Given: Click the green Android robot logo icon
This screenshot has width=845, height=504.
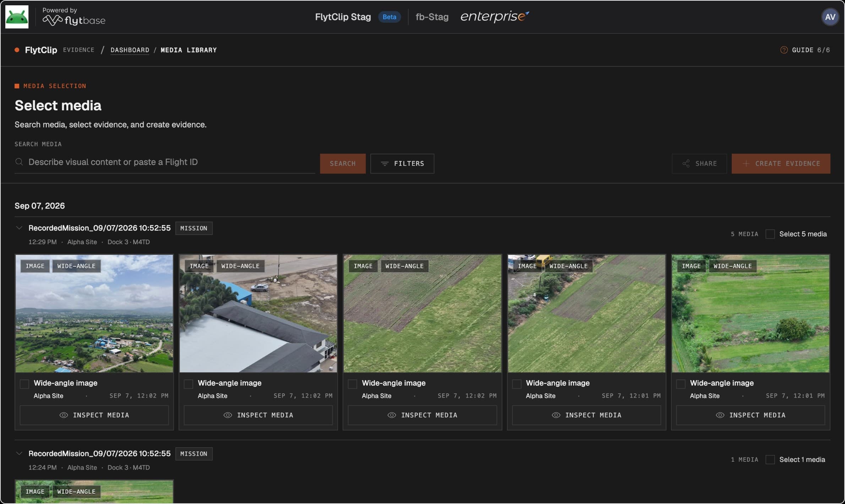Looking at the screenshot, I should (17, 17).
